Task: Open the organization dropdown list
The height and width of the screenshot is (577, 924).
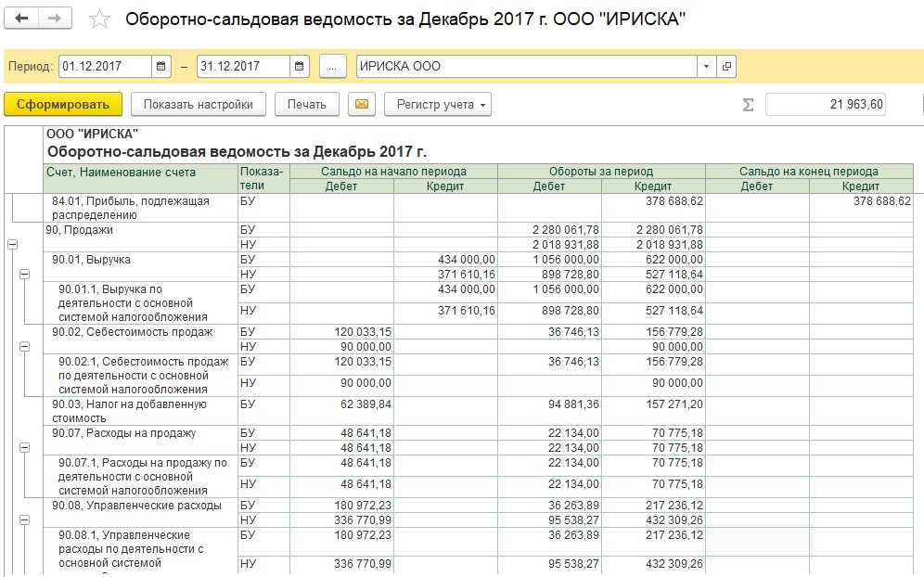Action: (706, 67)
